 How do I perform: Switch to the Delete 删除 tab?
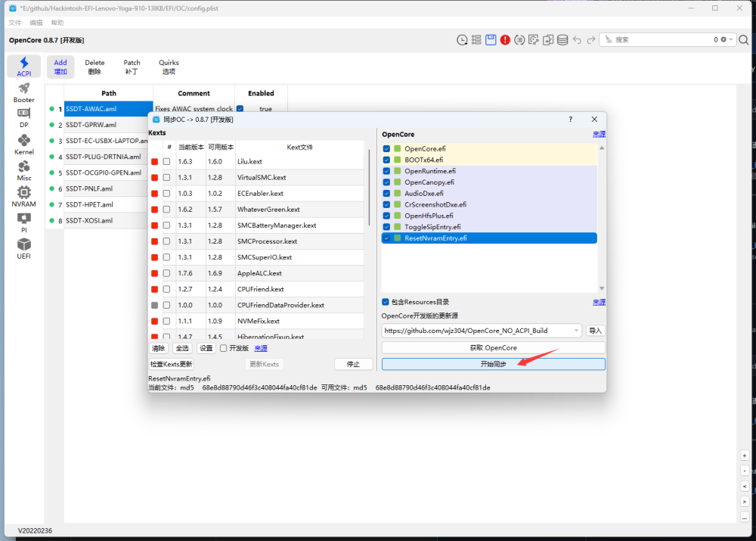(94, 67)
